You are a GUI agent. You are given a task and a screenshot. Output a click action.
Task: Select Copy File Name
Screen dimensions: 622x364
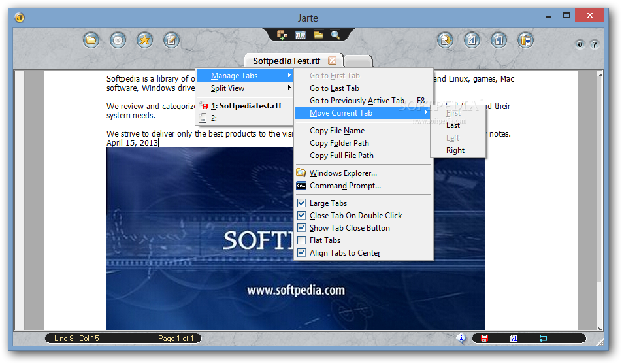pos(363,131)
